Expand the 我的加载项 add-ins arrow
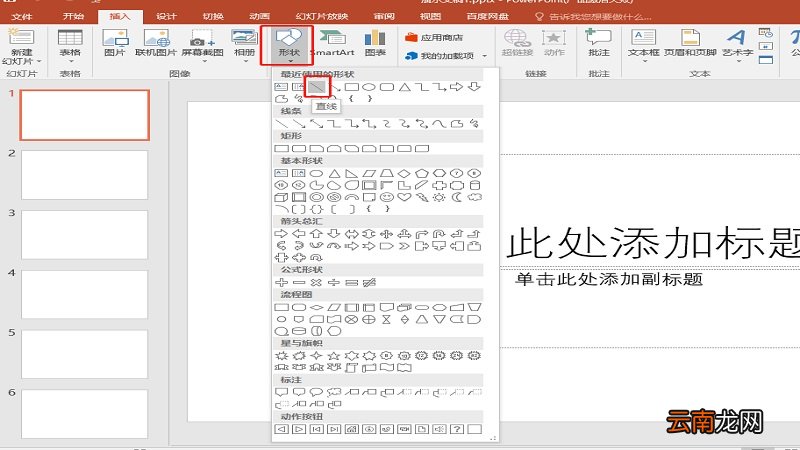Screen dimensions: 800x450 coord(485,56)
